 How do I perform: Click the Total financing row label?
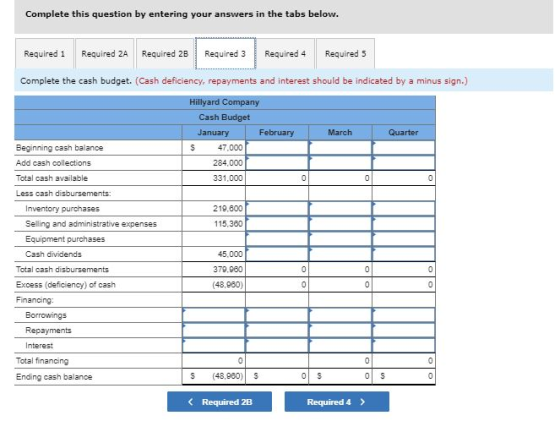coord(42,361)
